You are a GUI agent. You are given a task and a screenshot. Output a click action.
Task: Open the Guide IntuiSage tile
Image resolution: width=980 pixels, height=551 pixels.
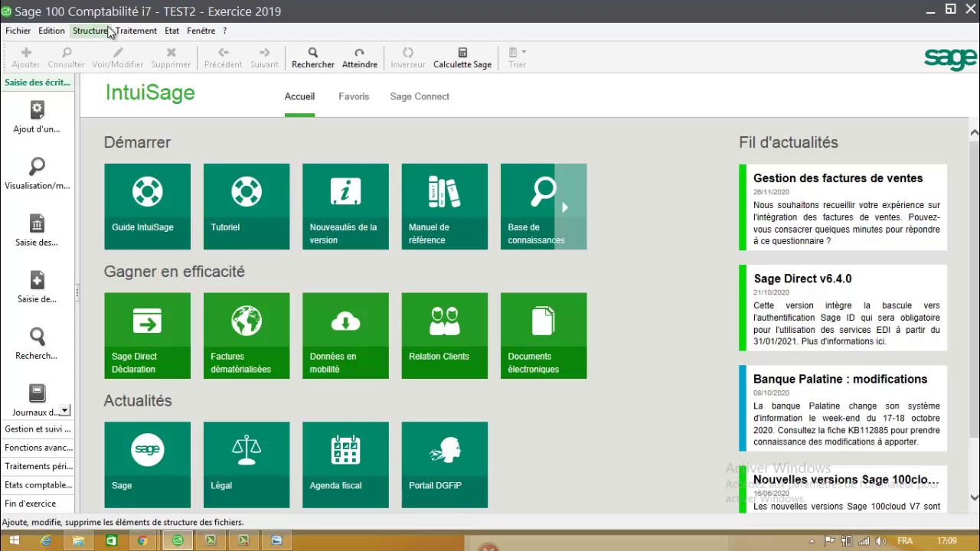(x=147, y=207)
